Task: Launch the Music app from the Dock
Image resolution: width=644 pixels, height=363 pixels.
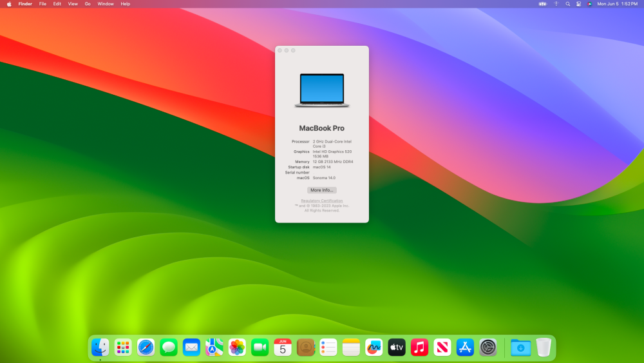Action: click(x=419, y=348)
